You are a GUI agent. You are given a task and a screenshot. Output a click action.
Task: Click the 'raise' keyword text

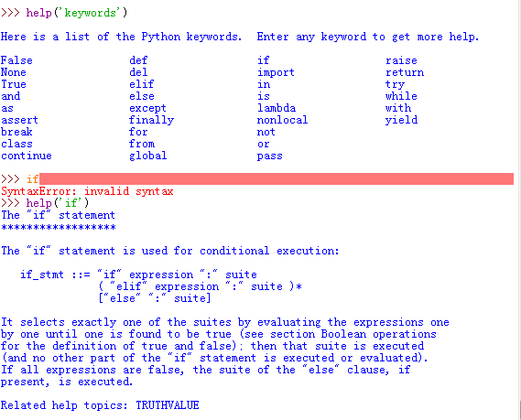(x=401, y=60)
